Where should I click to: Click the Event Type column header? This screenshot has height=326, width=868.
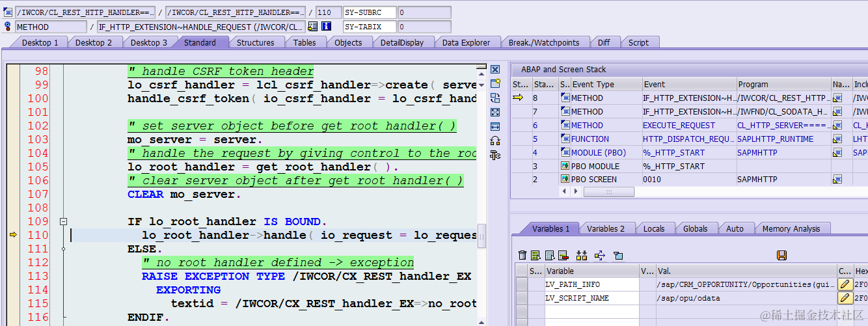[606, 84]
